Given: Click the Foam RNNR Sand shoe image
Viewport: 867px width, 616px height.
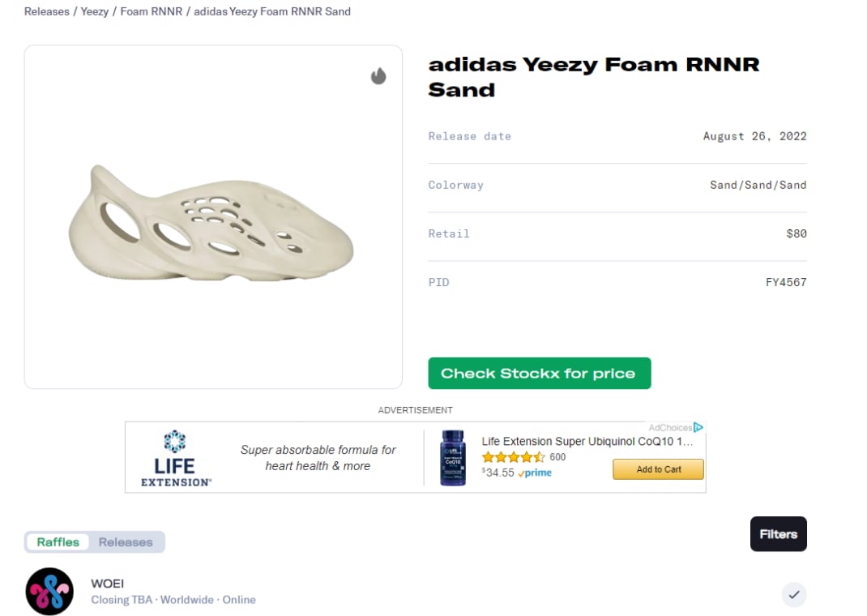Looking at the screenshot, I should [x=212, y=224].
